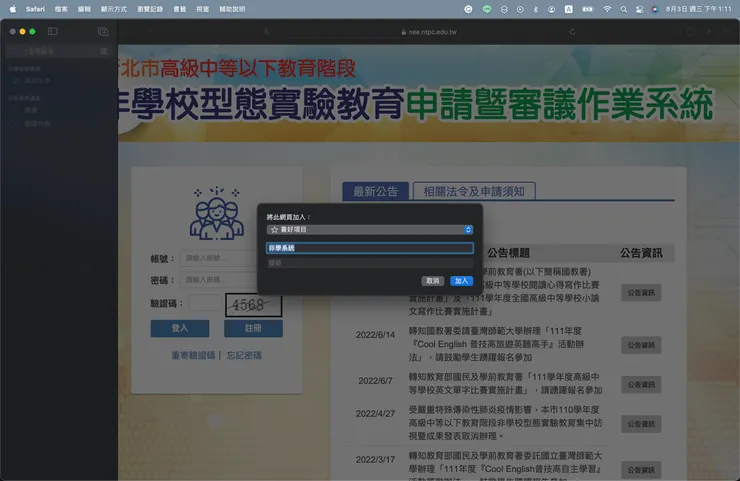Click the user account circle menu bar icon

tap(551, 9)
